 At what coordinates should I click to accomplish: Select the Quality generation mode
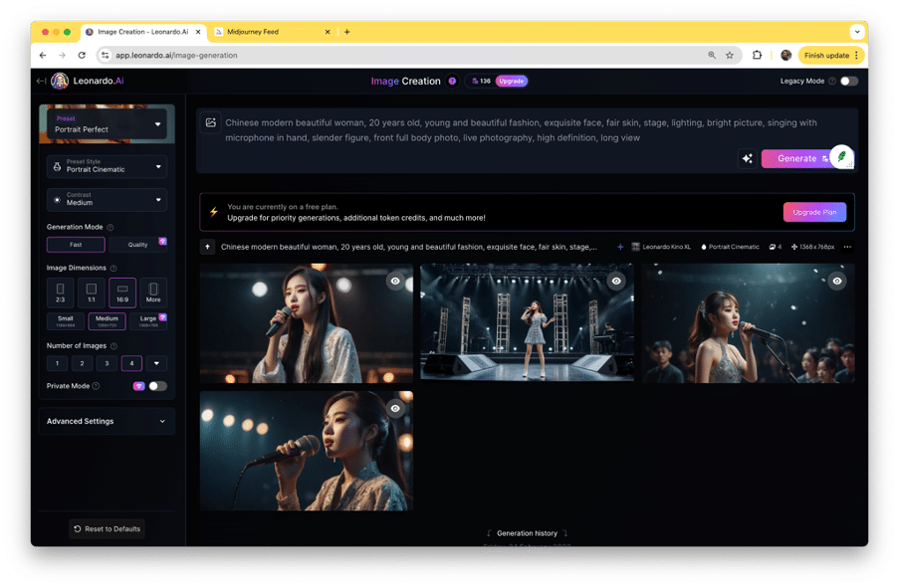tap(137, 244)
